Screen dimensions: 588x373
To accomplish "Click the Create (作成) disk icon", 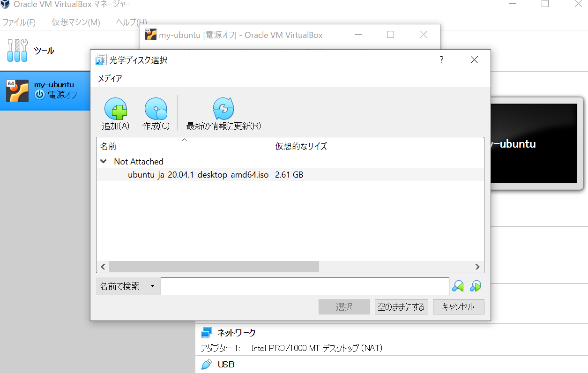I will point(156,109).
